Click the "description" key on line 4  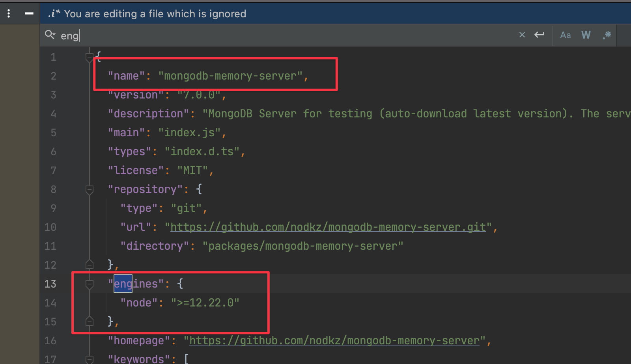[148, 114]
